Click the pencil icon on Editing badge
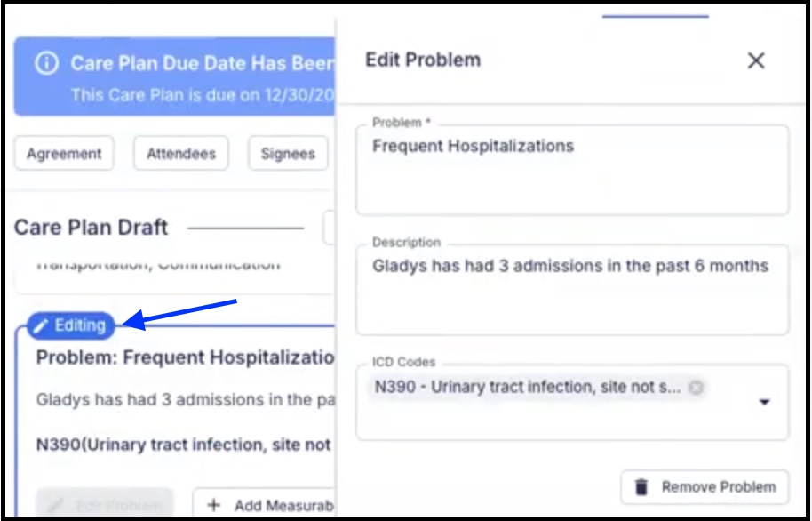Viewport: 812px width, 521px height. click(41, 326)
